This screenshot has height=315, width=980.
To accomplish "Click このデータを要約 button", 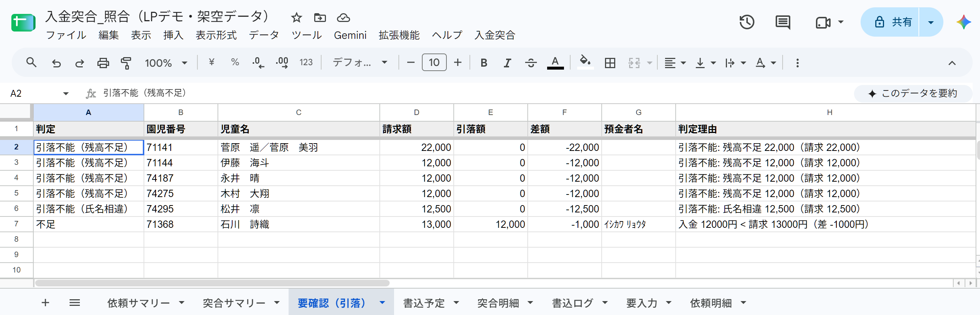I will point(913,93).
